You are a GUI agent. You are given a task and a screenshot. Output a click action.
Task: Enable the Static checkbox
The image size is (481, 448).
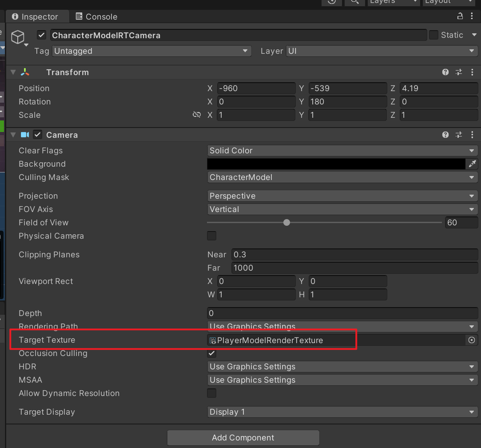[x=433, y=35]
